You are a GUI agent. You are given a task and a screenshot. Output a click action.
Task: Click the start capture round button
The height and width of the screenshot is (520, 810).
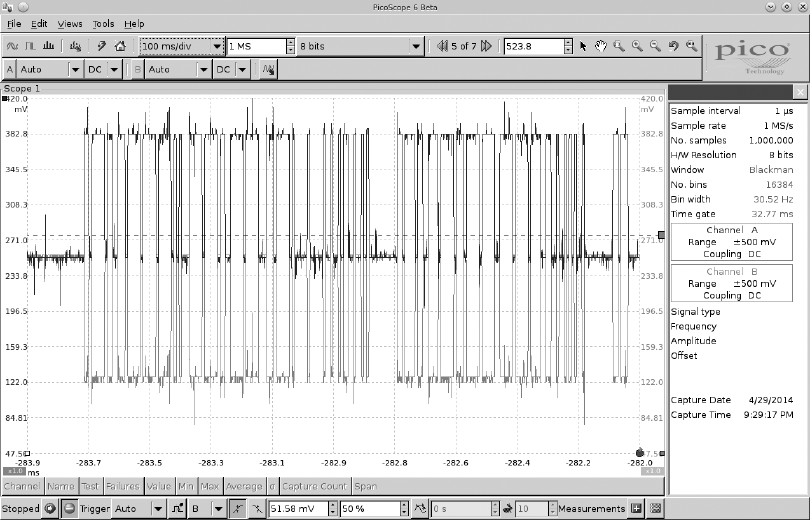point(50,509)
